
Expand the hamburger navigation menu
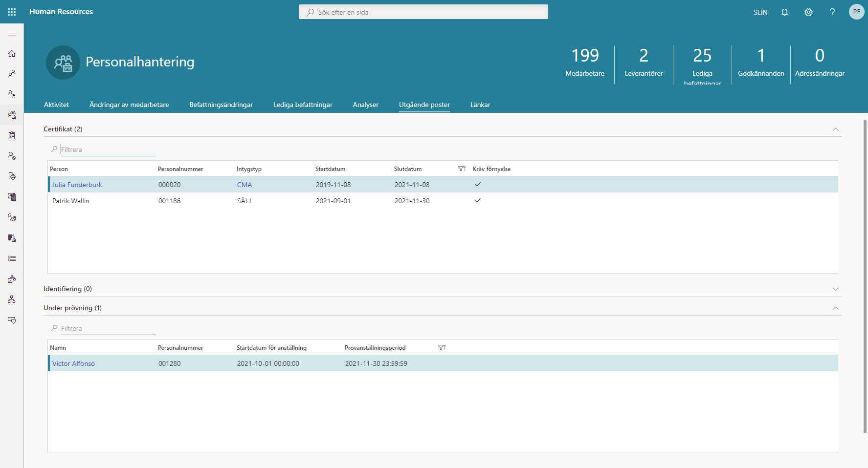[12, 34]
